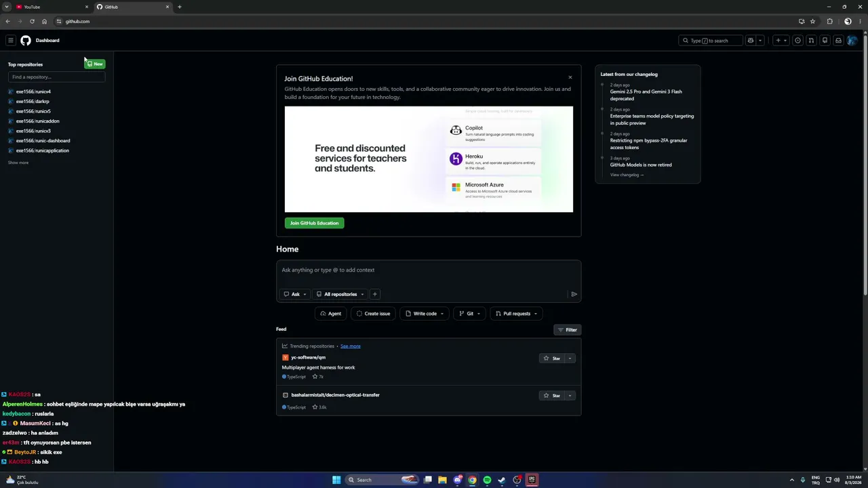
Task: Close the YouTube tab
Action: [x=87, y=7]
